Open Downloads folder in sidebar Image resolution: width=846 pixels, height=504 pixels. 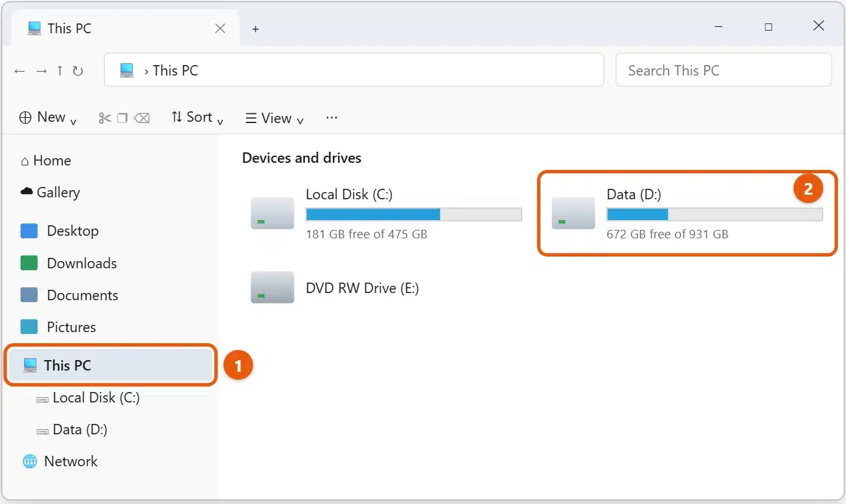click(68, 263)
